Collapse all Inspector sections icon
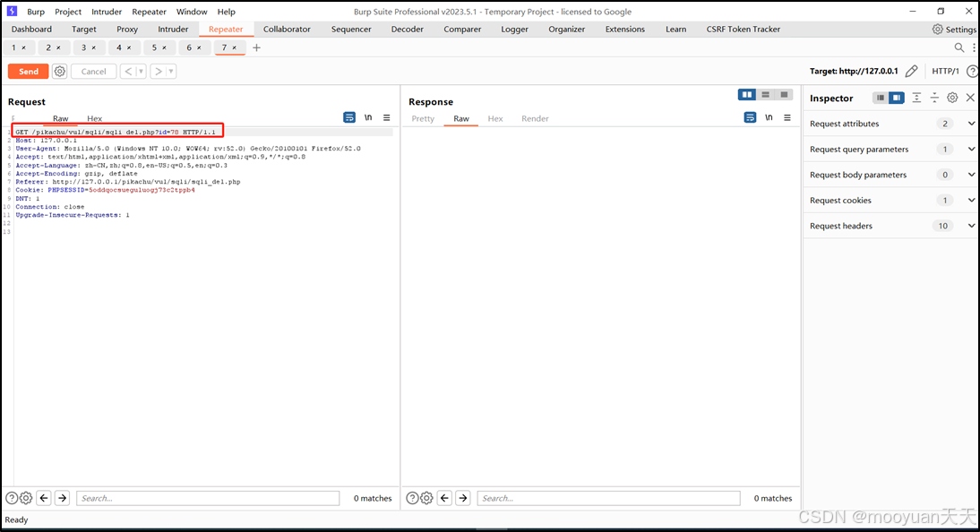This screenshot has width=980, height=532. coord(934,98)
